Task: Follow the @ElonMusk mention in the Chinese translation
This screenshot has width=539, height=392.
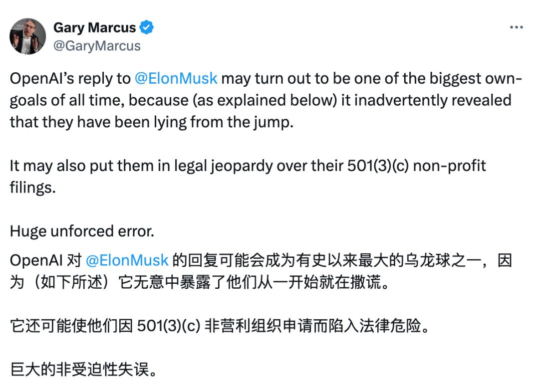Action: [x=127, y=260]
